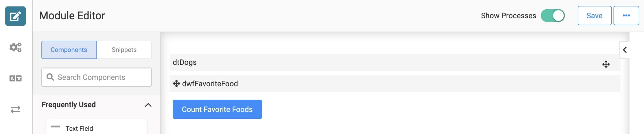
Task: Open the language translation icon in sidebar
Action: pyautogui.click(x=16, y=78)
